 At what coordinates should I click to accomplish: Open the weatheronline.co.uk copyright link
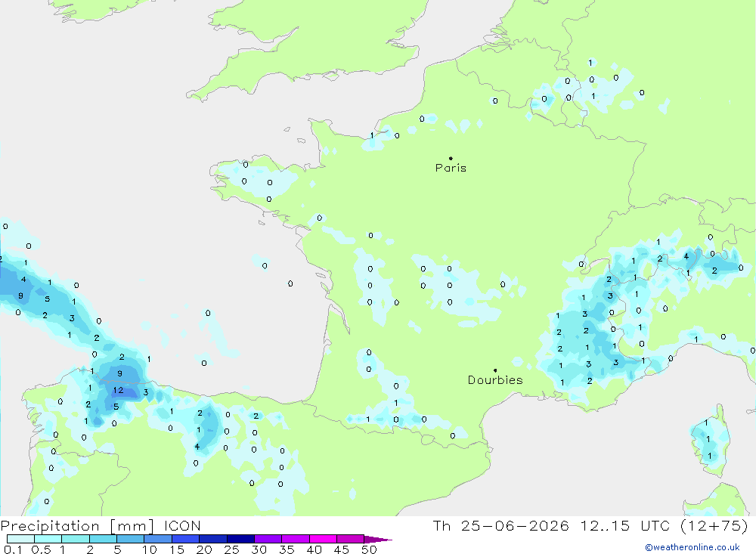pyautogui.click(x=692, y=547)
